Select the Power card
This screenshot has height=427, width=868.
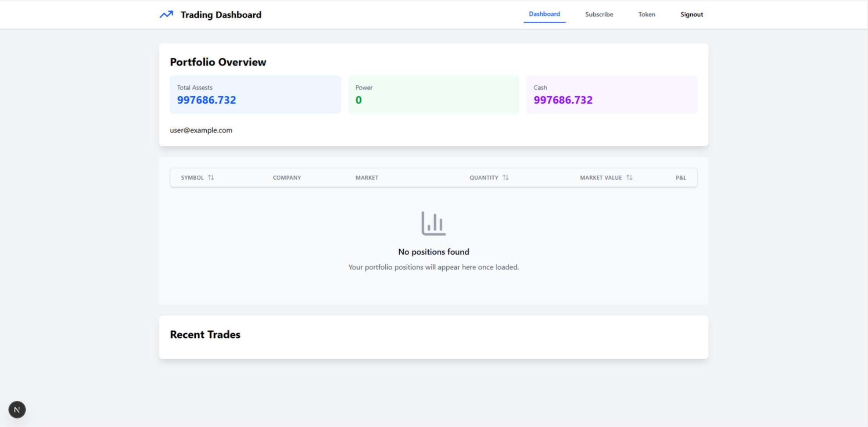pyautogui.click(x=434, y=94)
